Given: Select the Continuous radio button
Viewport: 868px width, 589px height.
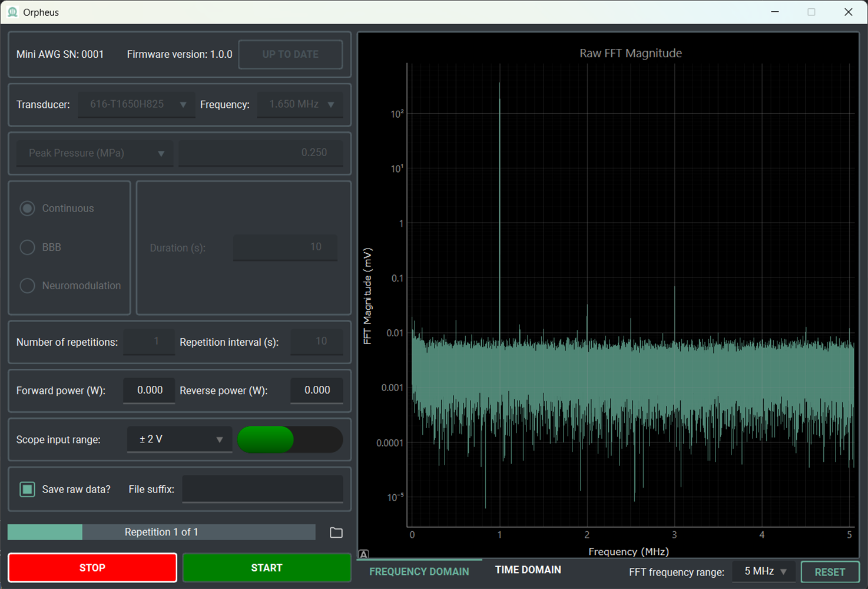Looking at the screenshot, I should tap(28, 209).
